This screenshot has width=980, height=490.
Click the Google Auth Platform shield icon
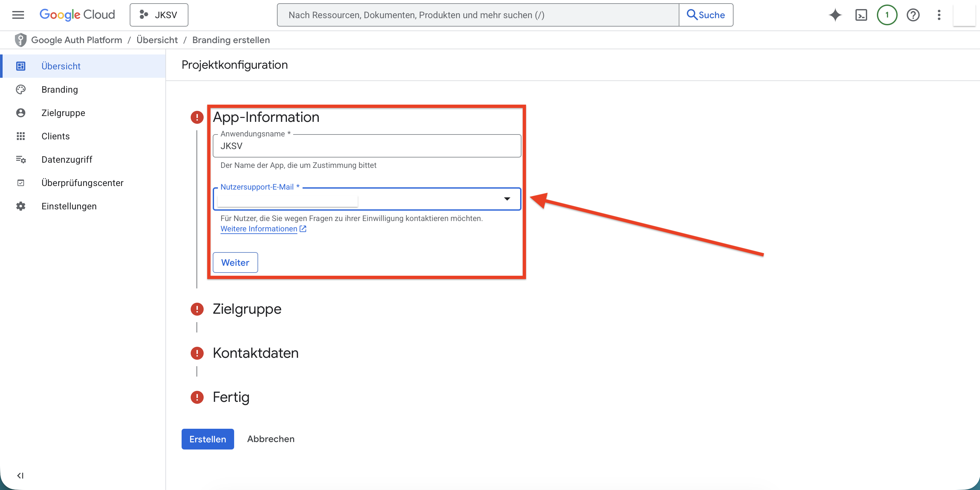click(20, 40)
